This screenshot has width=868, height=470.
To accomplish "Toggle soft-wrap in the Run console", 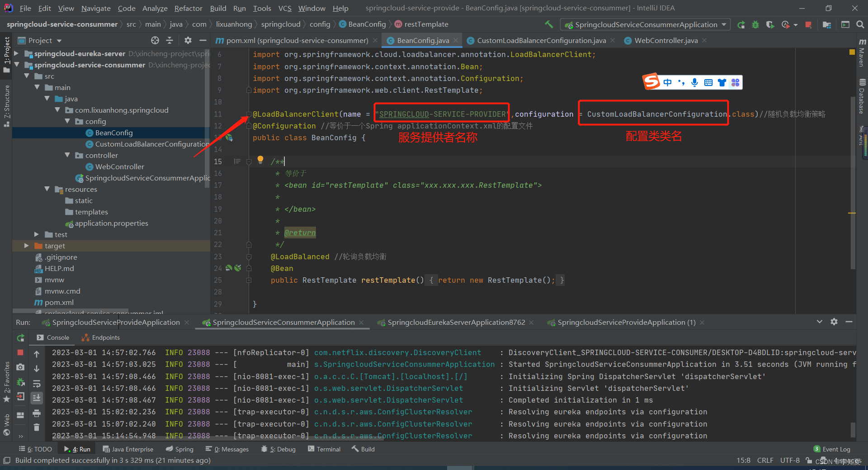I will click(37, 384).
